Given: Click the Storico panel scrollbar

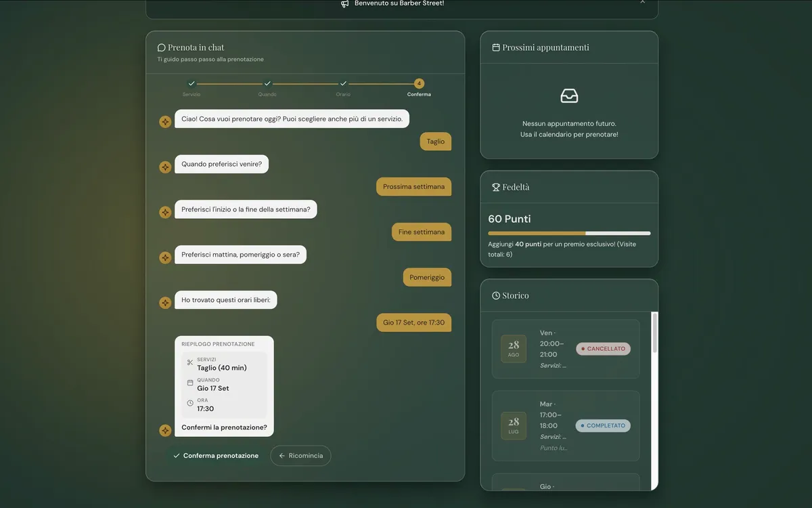Looking at the screenshot, I should coord(654,333).
